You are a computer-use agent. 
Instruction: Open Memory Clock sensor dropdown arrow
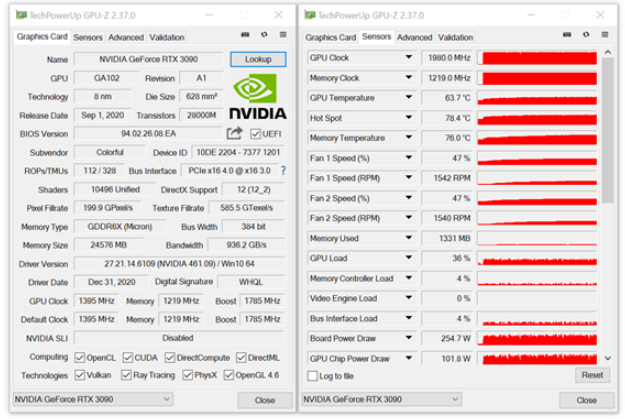[409, 77]
